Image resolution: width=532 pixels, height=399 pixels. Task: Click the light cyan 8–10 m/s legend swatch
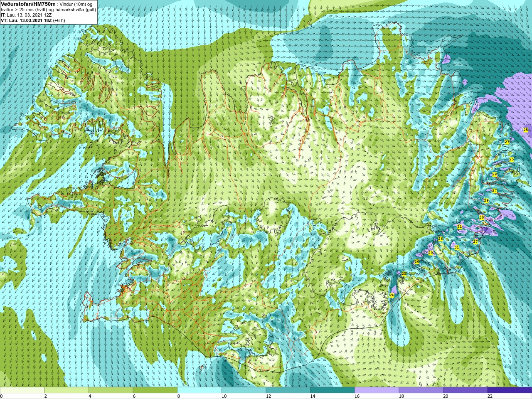[x=199, y=390]
